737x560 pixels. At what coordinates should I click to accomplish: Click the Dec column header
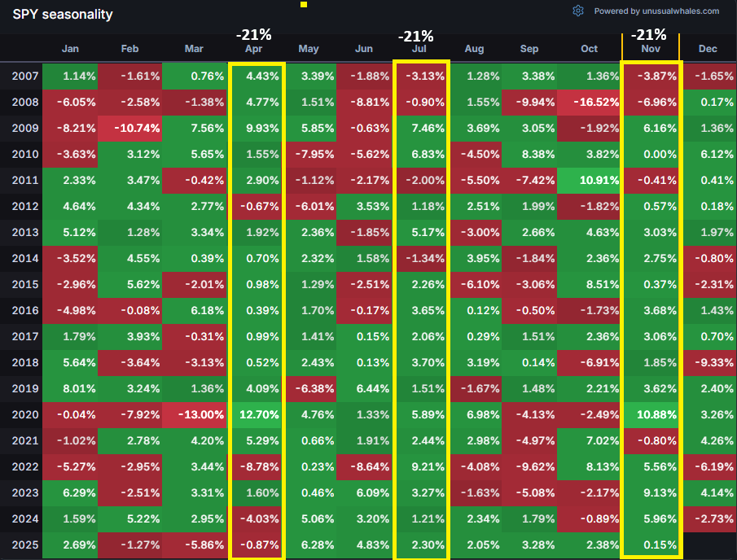[708, 49]
